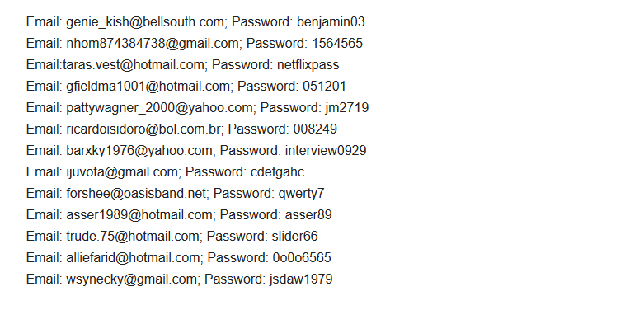Click the Password label on the last line
644x324 pixels.
[x=235, y=279]
